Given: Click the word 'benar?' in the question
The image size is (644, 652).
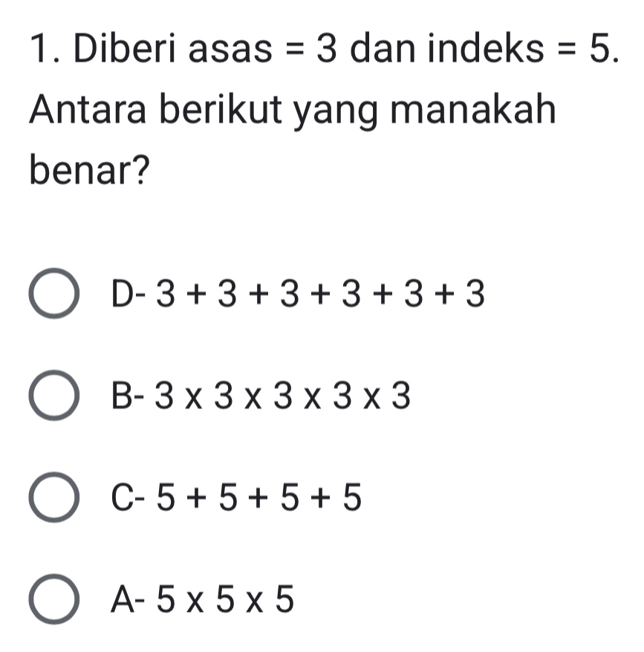Looking at the screenshot, I should coord(89,170).
